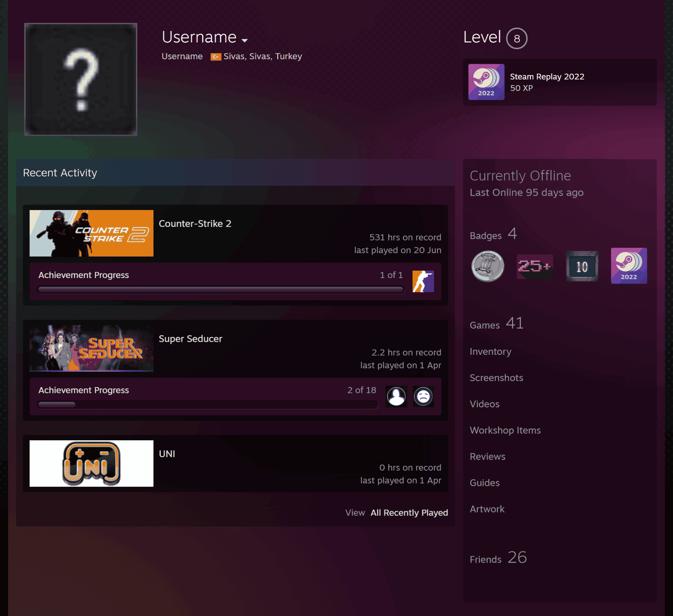Open the Counter-Strike 2 title link

pos(195,224)
